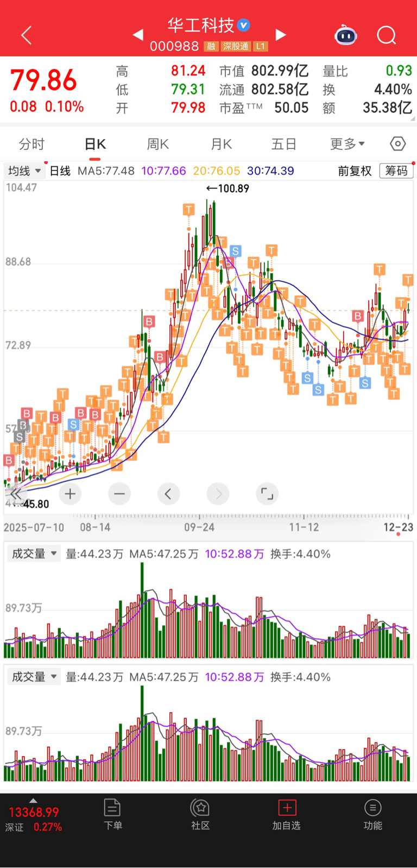Expand the Shenzhen index bar arrow

coord(33,801)
